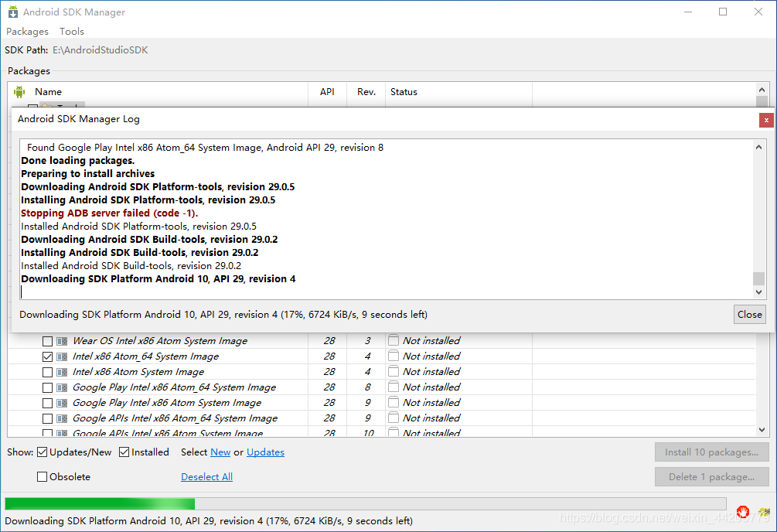Click the Name column header
Viewport: 777px width, 532px height.
point(48,92)
